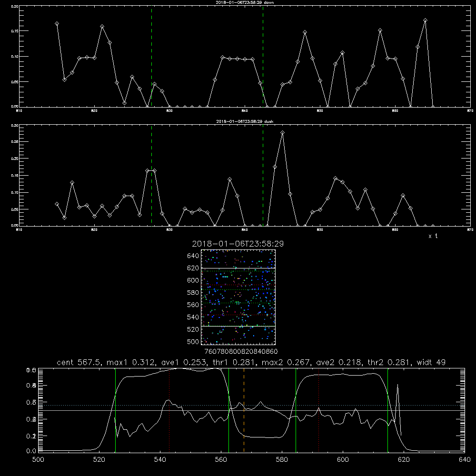The width and height of the screenshot is (476, 476).
Task: Click the left green dashed line in dusk plot
Action: click(x=151, y=176)
